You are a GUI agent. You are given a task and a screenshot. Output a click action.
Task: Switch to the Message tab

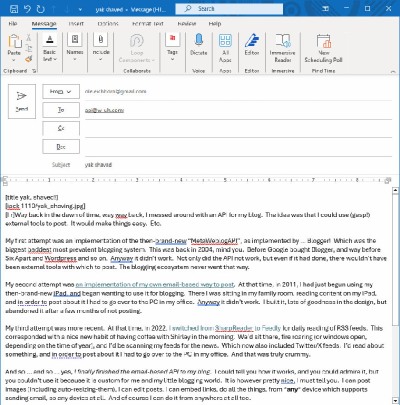click(x=44, y=24)
